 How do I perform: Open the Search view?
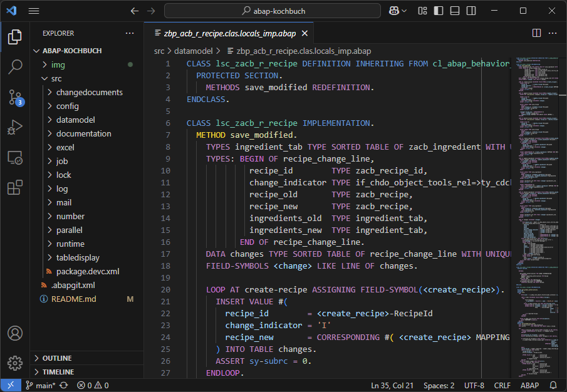point(15,66)
